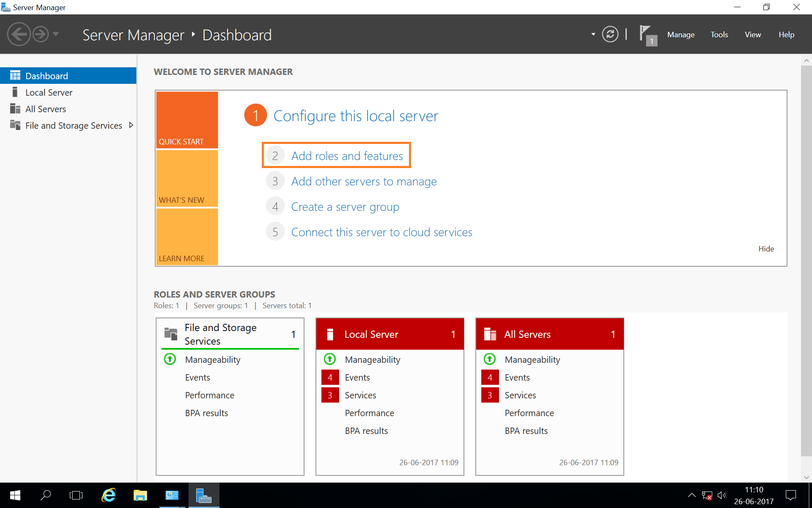Open Local Server tile header
The width and height of the screenshot is (812, 508).
390,334
